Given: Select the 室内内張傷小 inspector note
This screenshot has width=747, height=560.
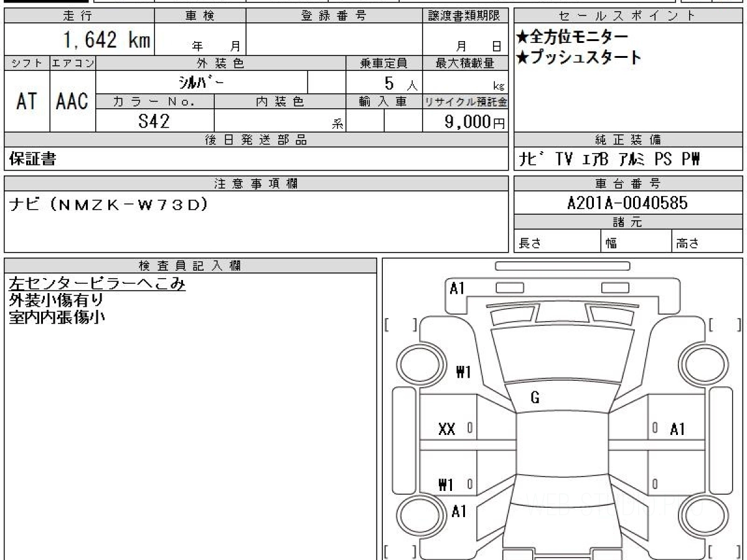Looking at the screenshot, I should [x=56, y=317].
